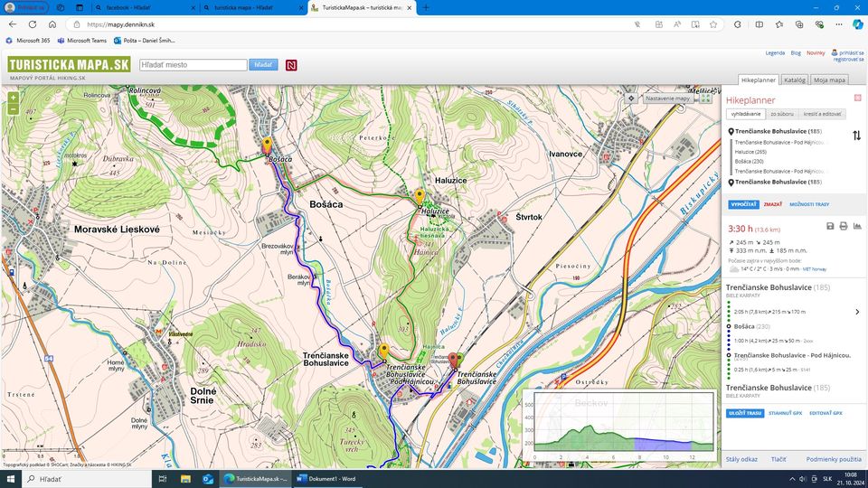Click the STIAHNUŤ GPX link
Viewport: 868px width, 488px height.
coord(785,413)
